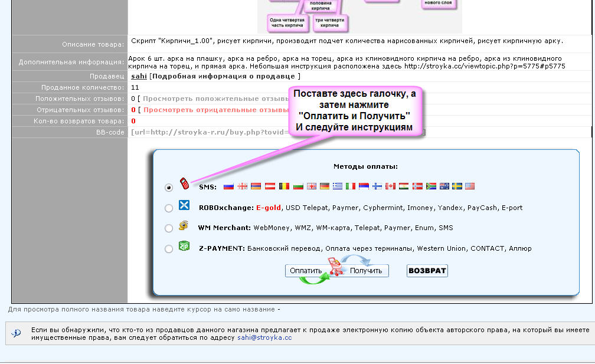Pick the USA flag for SMS payment
The height and width of the screenshot is (364, 595).
(x=470, y=187)
